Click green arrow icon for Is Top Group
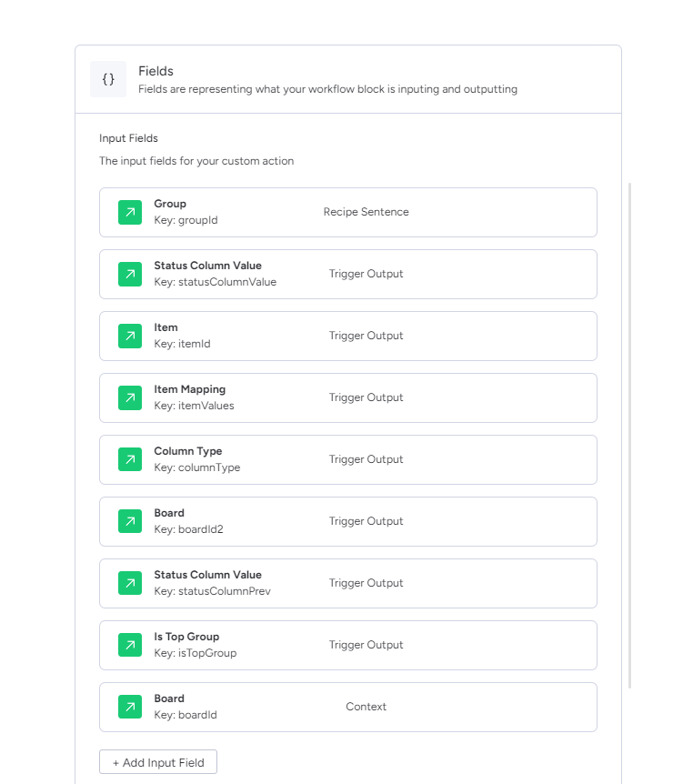The width and height of the screenshot is (673, 784). (130, 645)
